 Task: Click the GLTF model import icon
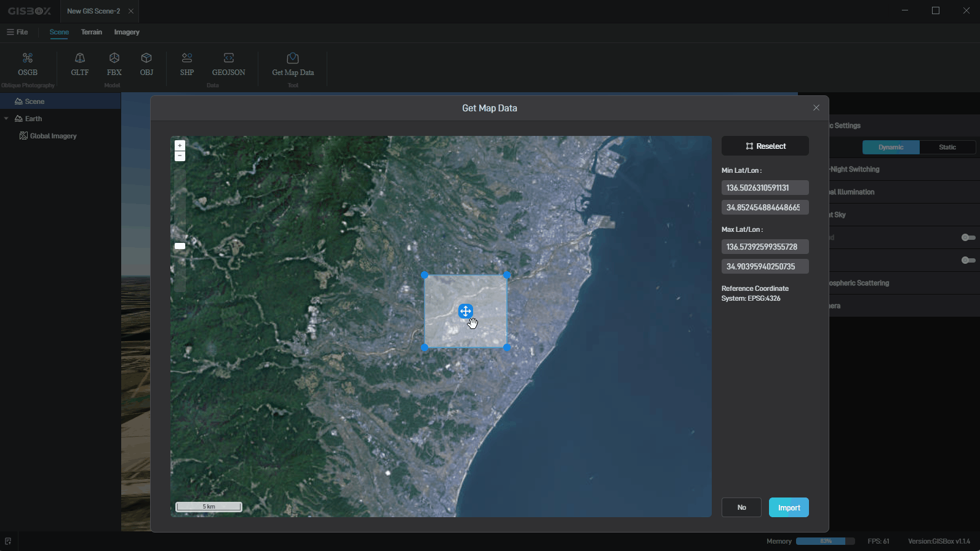(80, 64)
